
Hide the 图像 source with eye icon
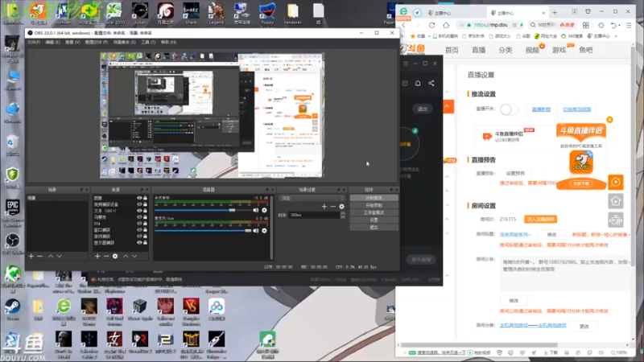(x=139, y=198)
